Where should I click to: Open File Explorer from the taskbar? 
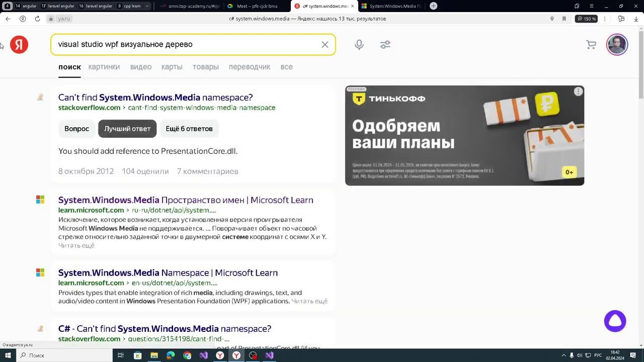pyautogui.click(x=154, y=355)
